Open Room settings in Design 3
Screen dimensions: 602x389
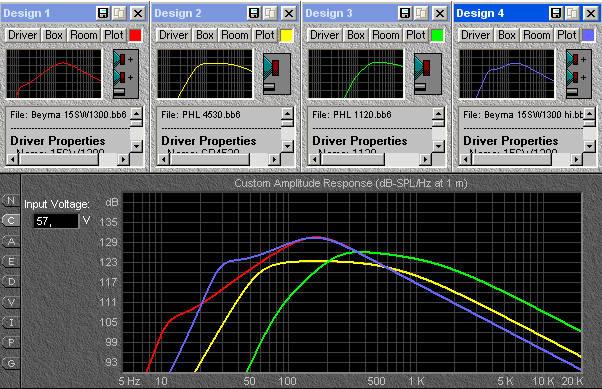[x=385, y=35]
